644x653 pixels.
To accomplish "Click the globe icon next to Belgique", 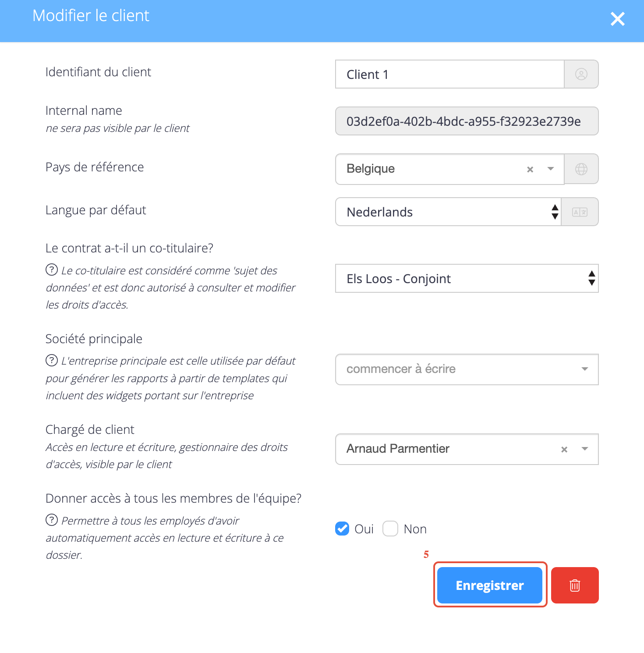I will click(x=581, y=169).
